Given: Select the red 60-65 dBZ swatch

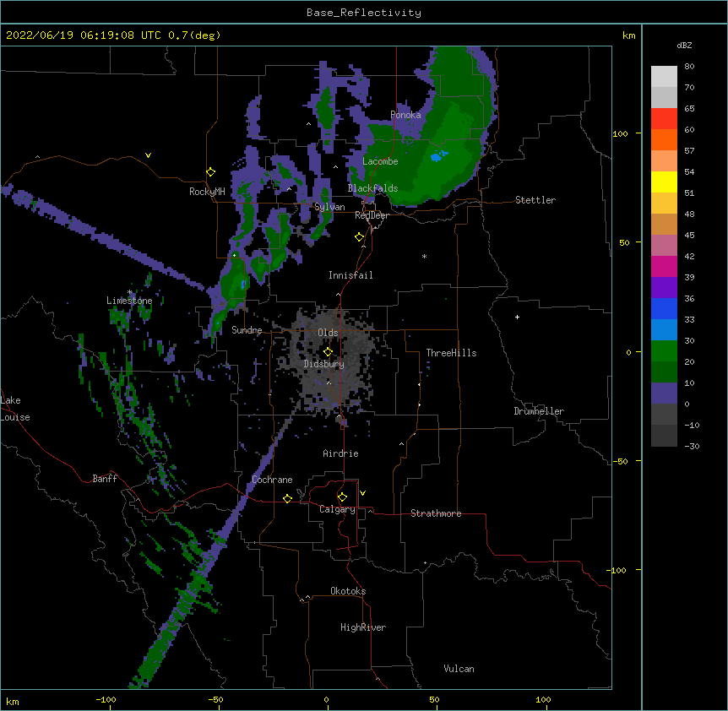Looking at the screenshot, I should tap(664, 119).
